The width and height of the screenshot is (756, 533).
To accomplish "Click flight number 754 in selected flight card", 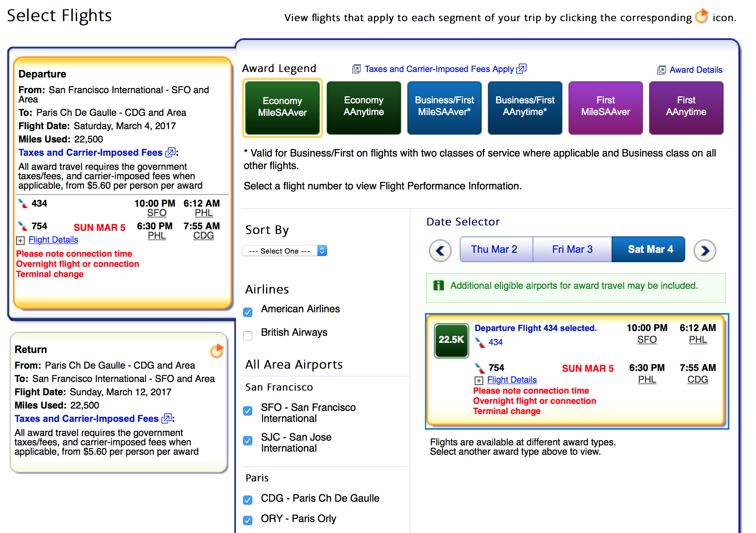I will (496, 368).
